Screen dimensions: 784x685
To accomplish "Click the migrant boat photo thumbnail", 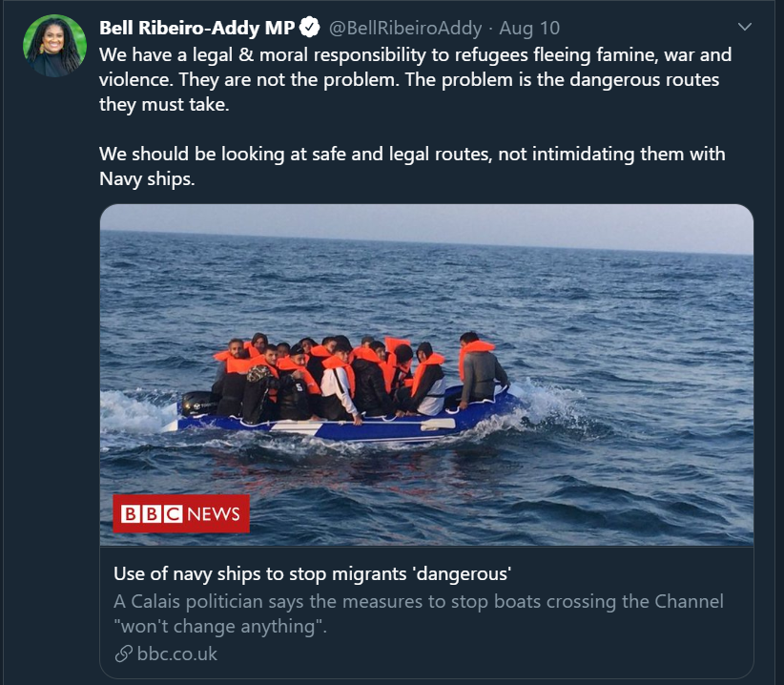I will 426,375.
